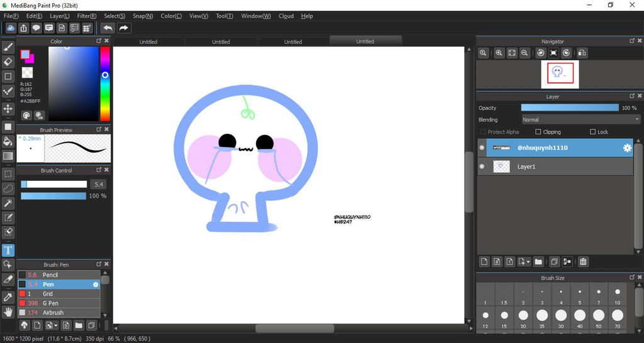This screenshot has width=644, height=343.
Task: Select the Text tool
Action: click(x=8, y=250)
